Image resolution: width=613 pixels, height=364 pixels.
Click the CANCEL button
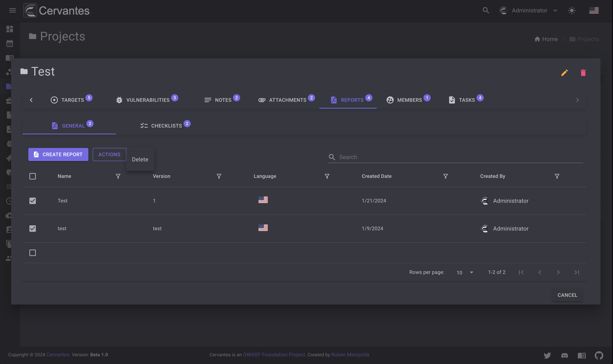pos(567,295)
